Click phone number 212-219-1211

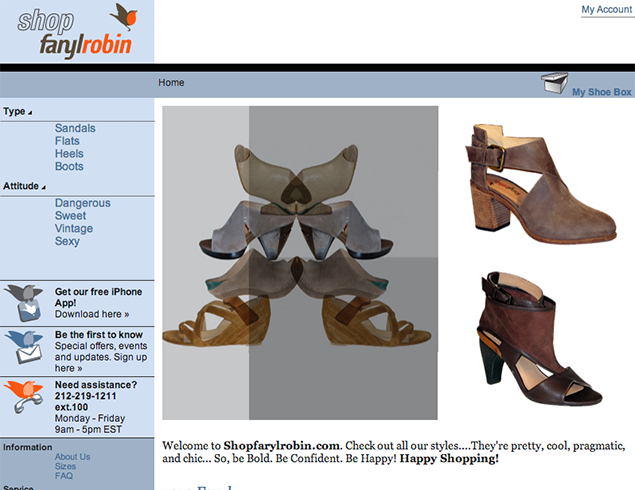pyautogui.click(x=85, y=396)
